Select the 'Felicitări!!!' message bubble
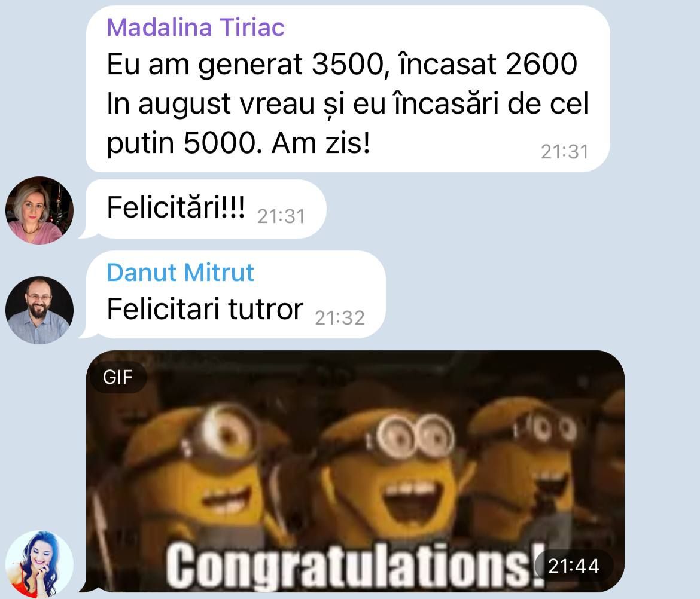 [x=206, y=209]
